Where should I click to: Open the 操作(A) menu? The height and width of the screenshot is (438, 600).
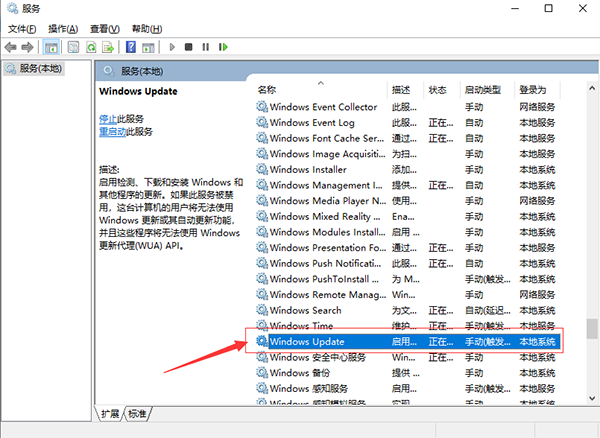(64, 28)
